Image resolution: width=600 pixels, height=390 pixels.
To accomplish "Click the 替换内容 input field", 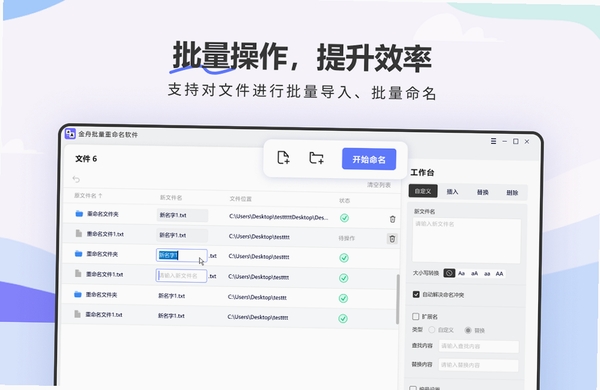I will [x=478, y=365].
